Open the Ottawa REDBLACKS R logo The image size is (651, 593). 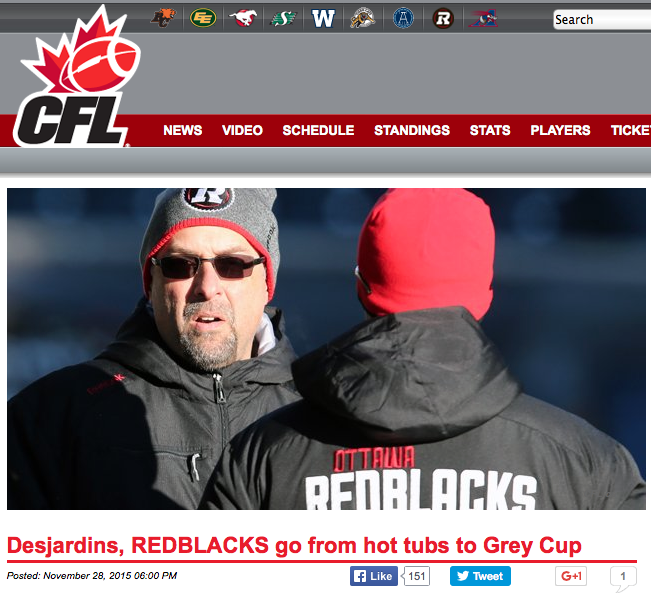coord(443,18)
